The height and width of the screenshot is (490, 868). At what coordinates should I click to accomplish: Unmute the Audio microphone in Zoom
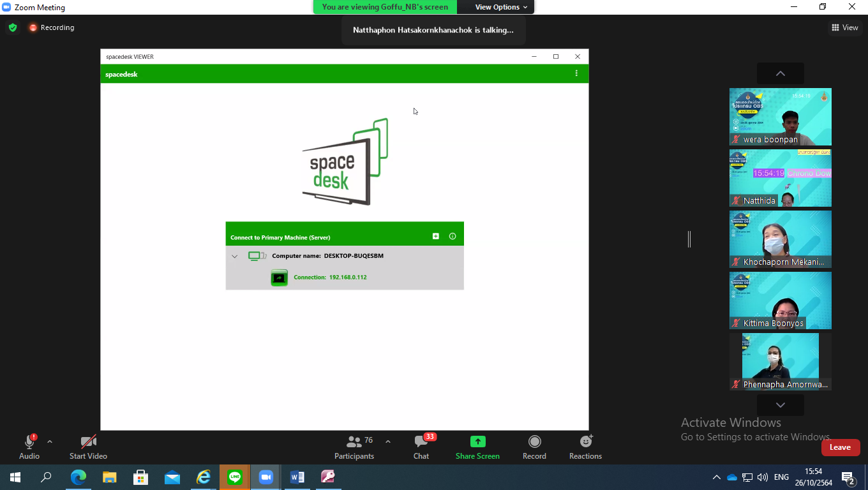29,447
